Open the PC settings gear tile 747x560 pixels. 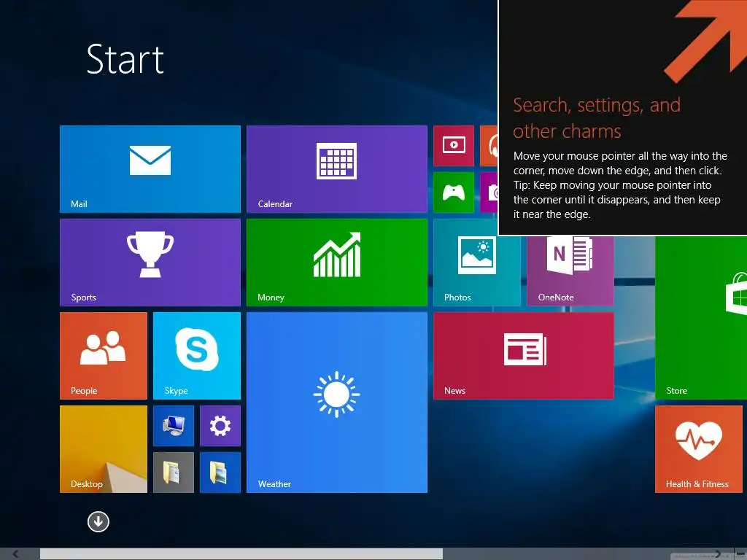[220, 426]
